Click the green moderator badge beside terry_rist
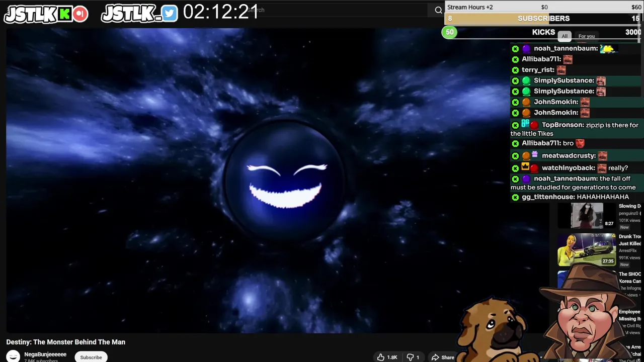 click(515, 70)
